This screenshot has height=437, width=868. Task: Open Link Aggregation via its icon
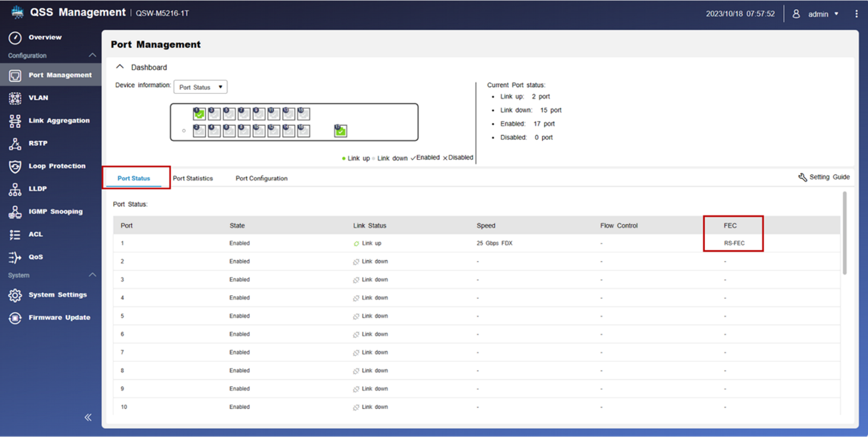tap(15, 121)
